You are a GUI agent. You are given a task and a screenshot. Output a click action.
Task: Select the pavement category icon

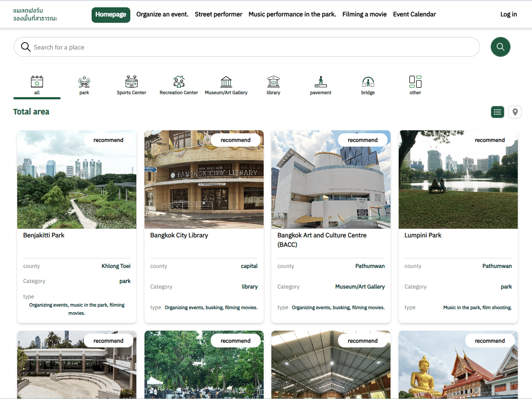(x=321, y=82)
